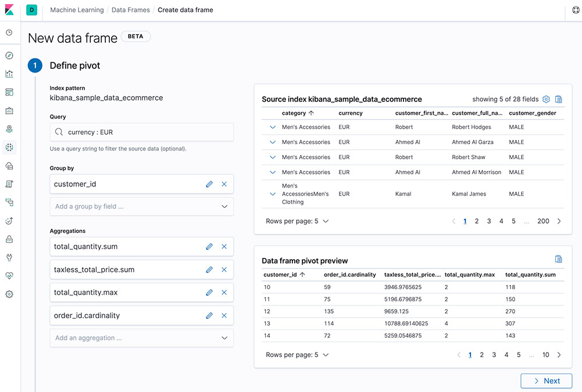
Task: Edit taxless_total_price.sum aggregation
Action: 209,269
